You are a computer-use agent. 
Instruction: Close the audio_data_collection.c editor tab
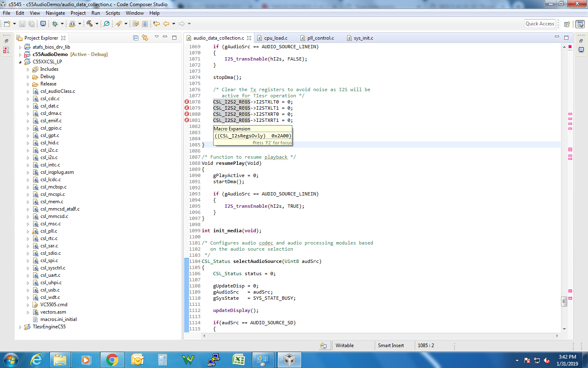point(249,38)
